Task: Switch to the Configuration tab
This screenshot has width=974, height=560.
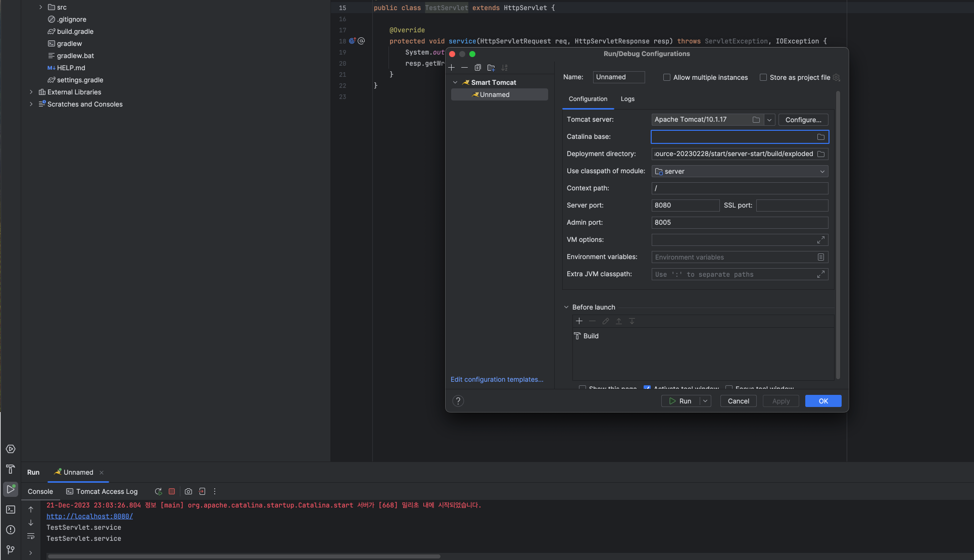Action: [588, 99]
